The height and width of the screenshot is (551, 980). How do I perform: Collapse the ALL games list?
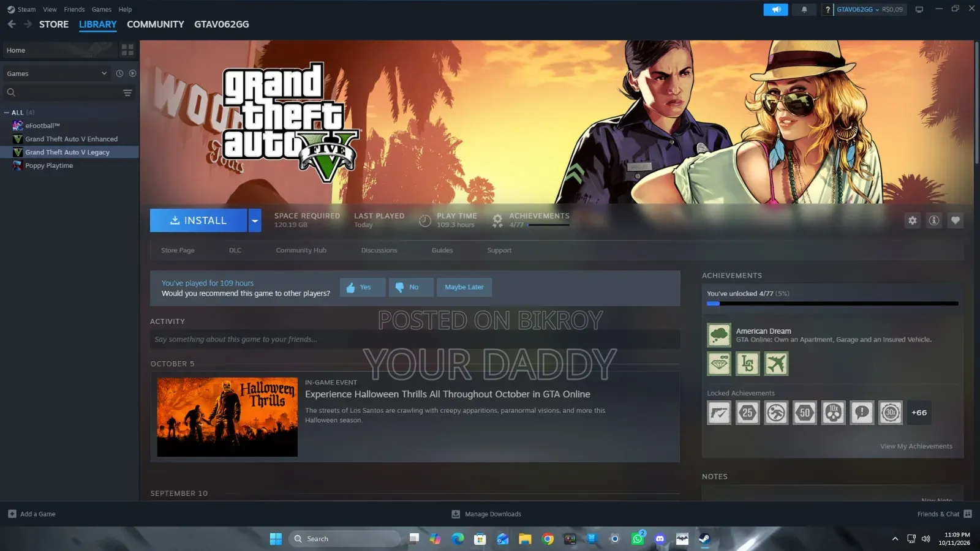[7, 113]
